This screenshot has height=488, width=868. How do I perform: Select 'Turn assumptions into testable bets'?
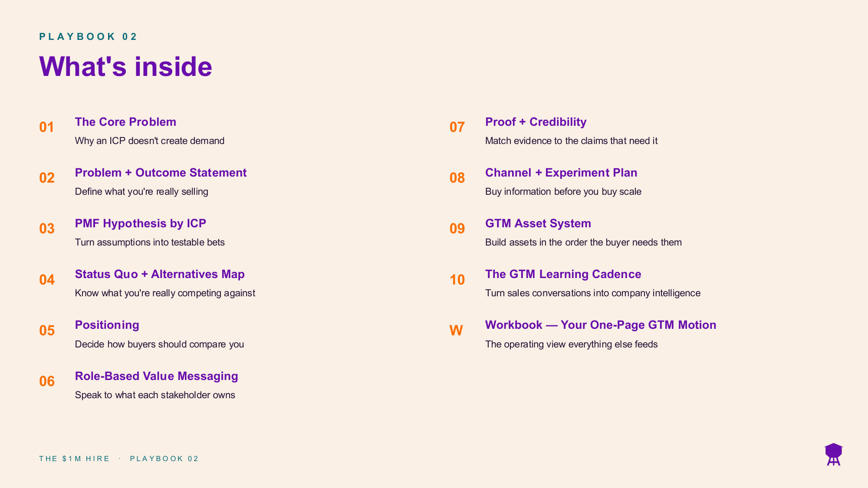tap(150, 242)
